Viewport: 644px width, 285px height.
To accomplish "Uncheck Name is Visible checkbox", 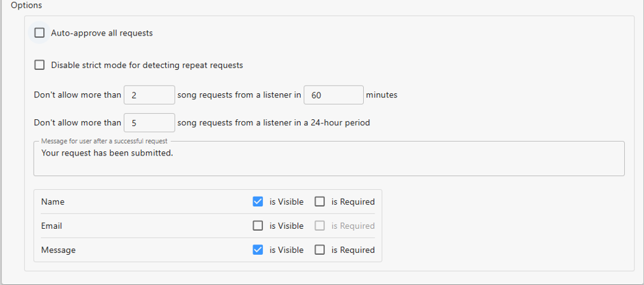I will [x=258, y=201].
